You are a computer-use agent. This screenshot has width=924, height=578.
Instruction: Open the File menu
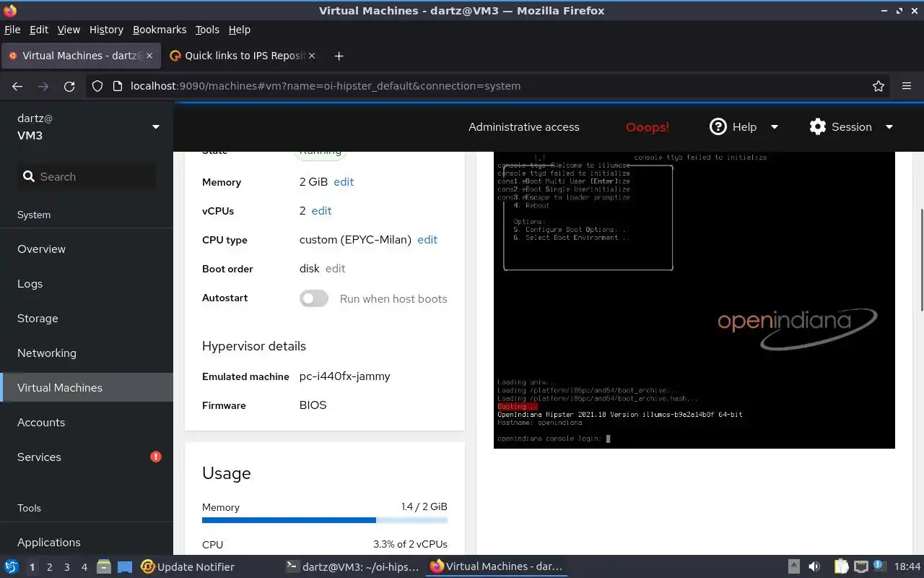tap(12, 30)
